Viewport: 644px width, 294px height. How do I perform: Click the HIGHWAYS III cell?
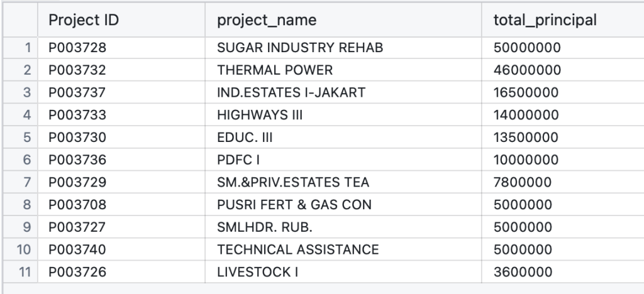258,116
